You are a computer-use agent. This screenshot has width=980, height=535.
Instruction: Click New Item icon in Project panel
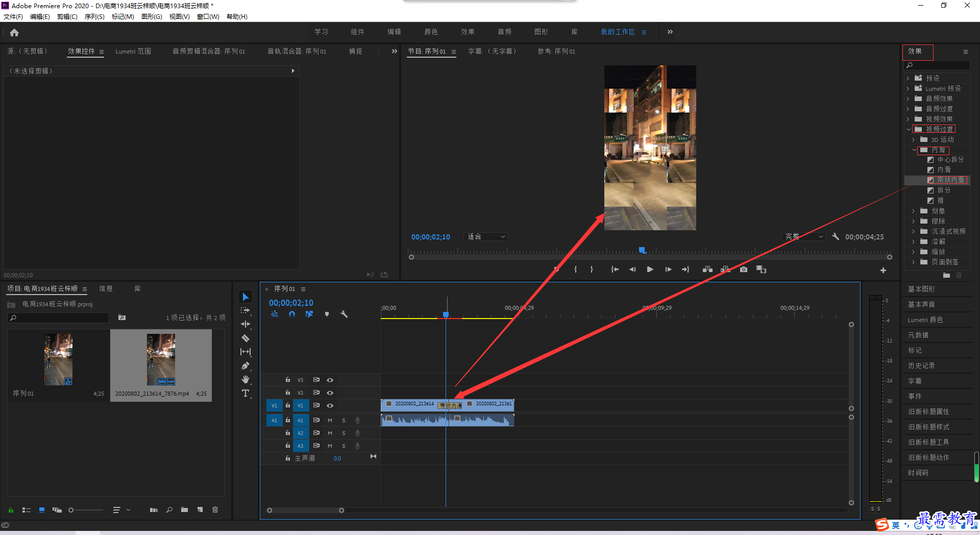200,510
